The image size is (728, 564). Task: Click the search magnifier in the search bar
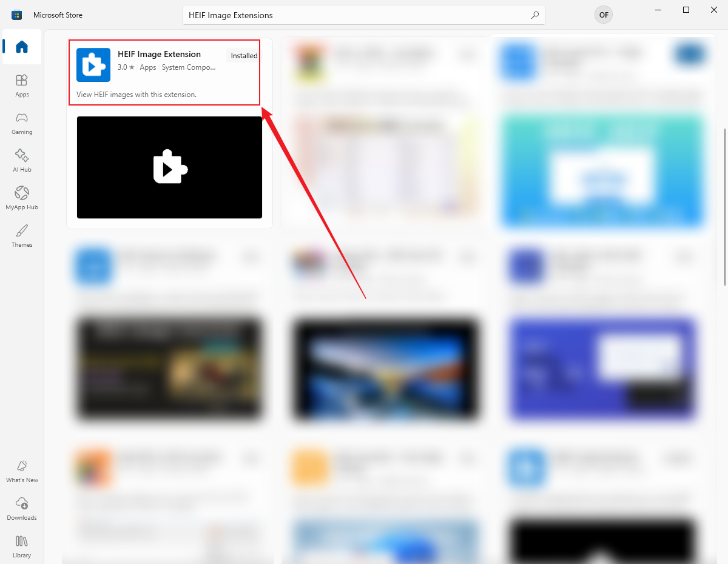pyautogui.click(x=534, y=15)
